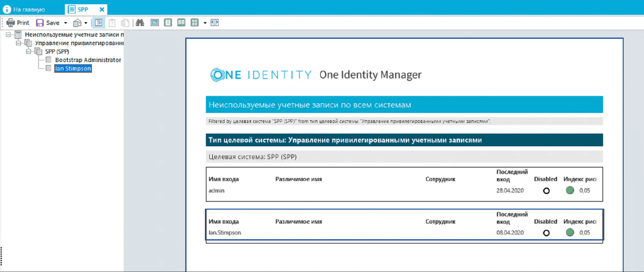
Task: Click the 'Тип целевой системы' dark header
Action: click(x=404, y=140)
